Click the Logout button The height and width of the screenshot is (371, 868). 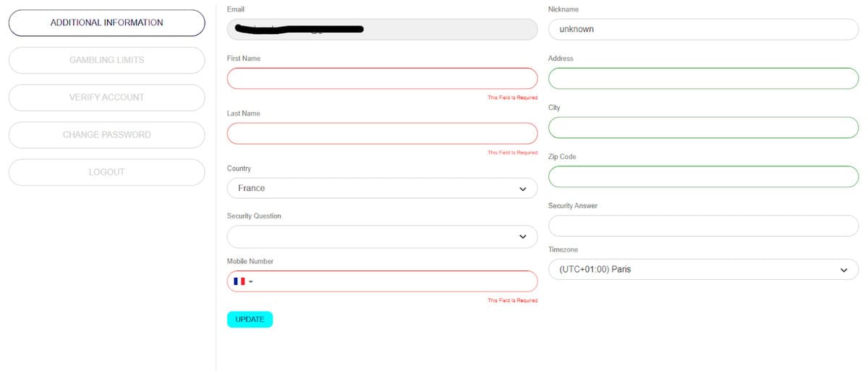(107, 172)
